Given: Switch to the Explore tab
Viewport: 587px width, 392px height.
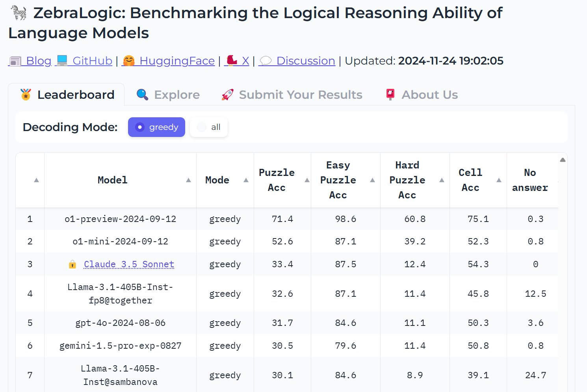Looking at the screenshot, I should 168,95.
